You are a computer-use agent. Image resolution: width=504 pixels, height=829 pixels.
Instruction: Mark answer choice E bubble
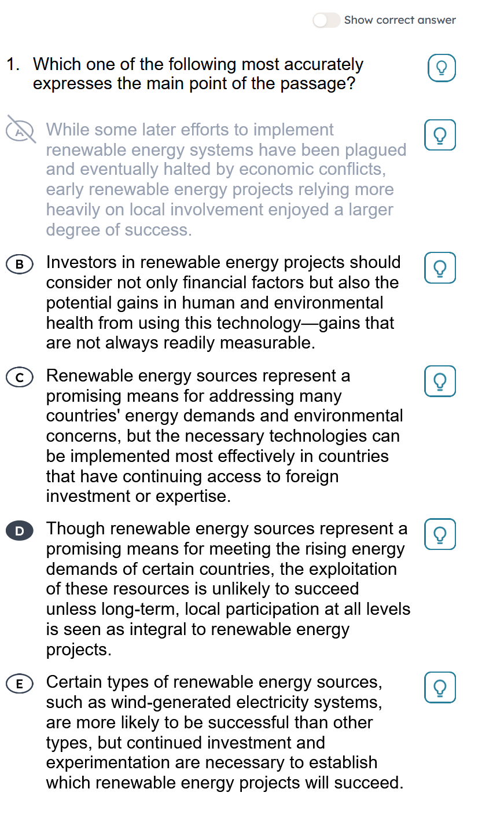point(20,684)
